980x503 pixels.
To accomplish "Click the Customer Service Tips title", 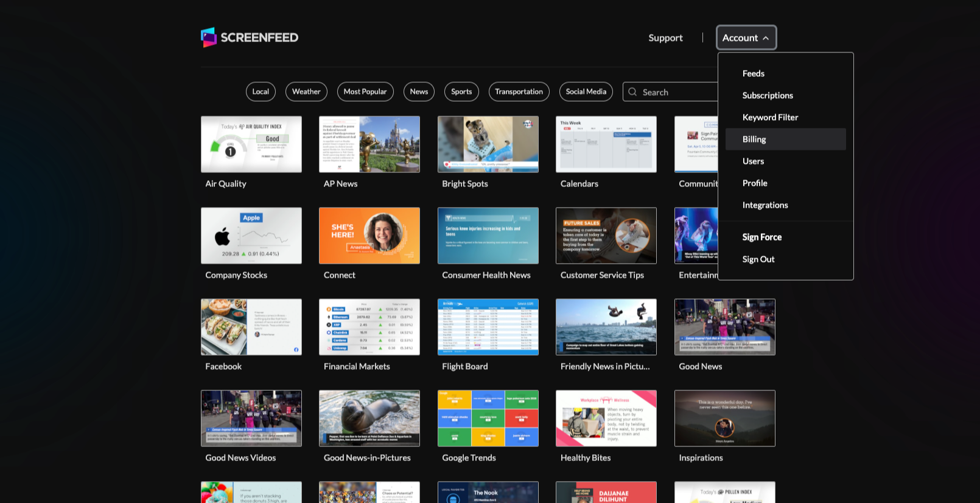I will 602,275.
